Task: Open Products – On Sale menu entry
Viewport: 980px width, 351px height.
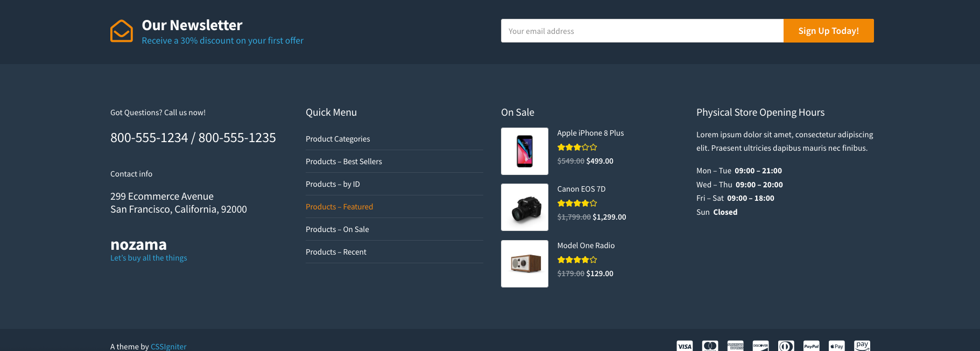Action: [x=337, y=229]
